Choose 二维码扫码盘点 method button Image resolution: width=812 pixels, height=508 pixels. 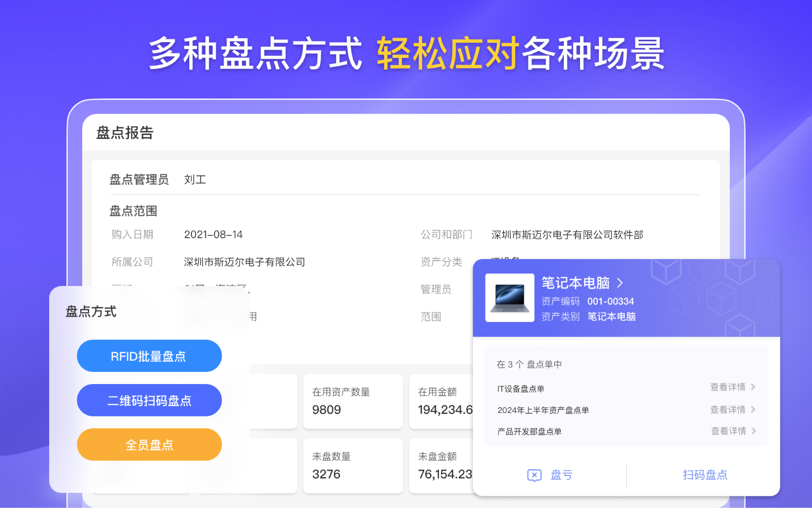point(149,400)
